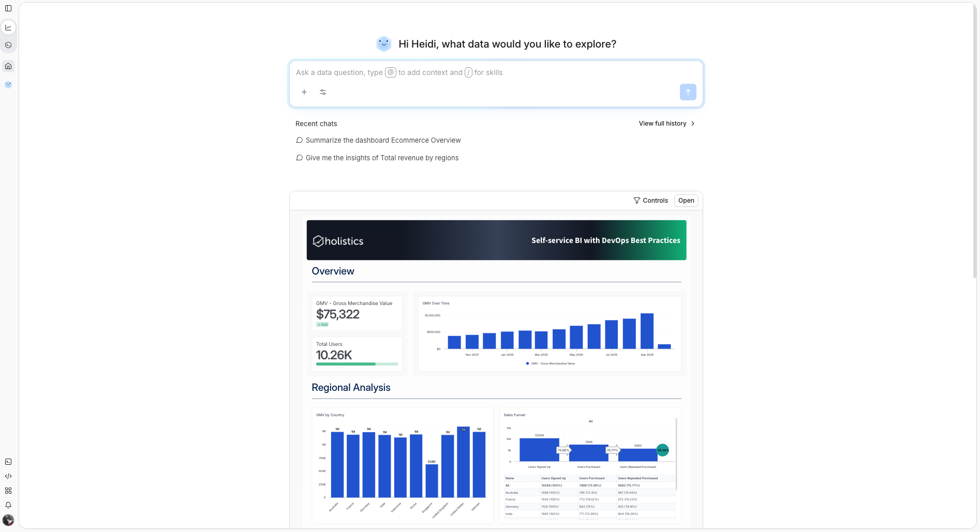Click the 'Recent chats' label
The width and height of the screenshot is (980, 532).
(316, 124)
